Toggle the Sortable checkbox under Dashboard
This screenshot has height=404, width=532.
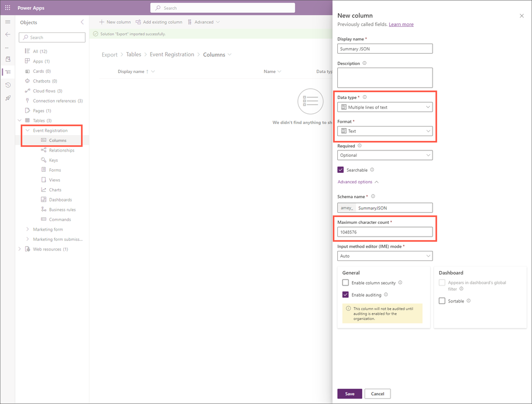[442, 301]
